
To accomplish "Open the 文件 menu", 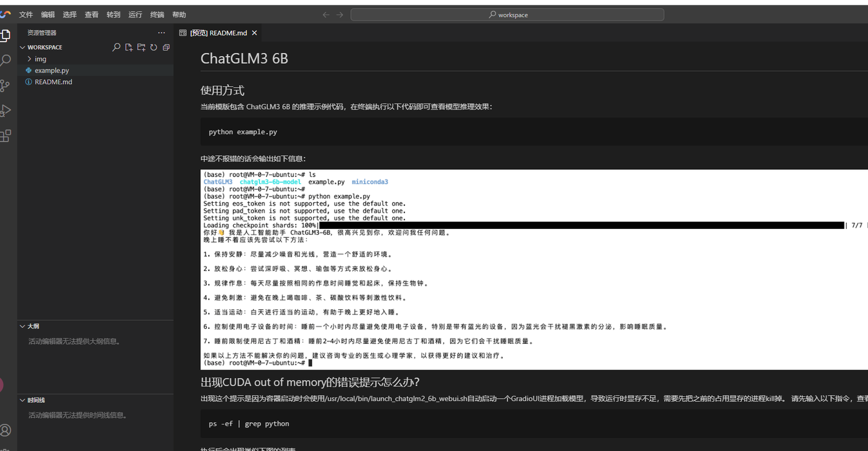I will 25,14.
